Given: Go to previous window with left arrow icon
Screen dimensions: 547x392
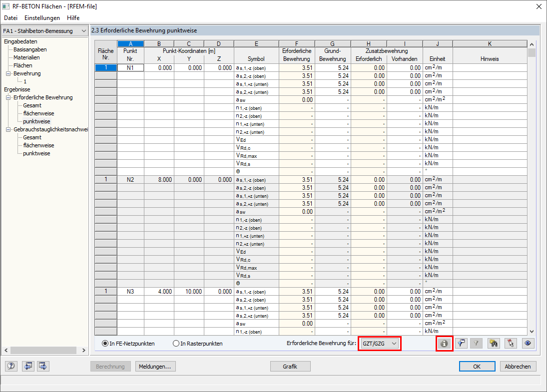Looking at the screenshot, I should [28, 366].
